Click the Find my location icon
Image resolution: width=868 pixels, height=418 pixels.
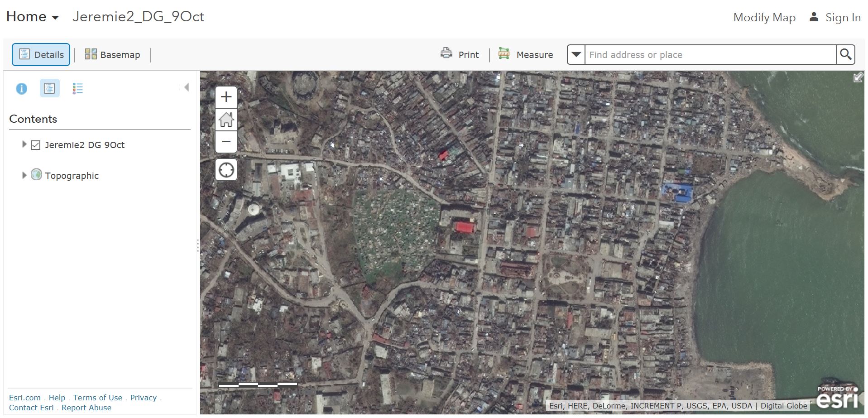click(x=226, y=170)
